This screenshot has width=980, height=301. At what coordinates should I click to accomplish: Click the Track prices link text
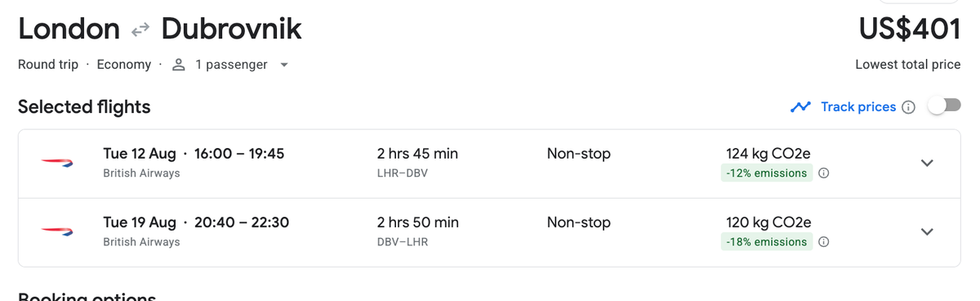pyautogui.click(x=858, y=107)
